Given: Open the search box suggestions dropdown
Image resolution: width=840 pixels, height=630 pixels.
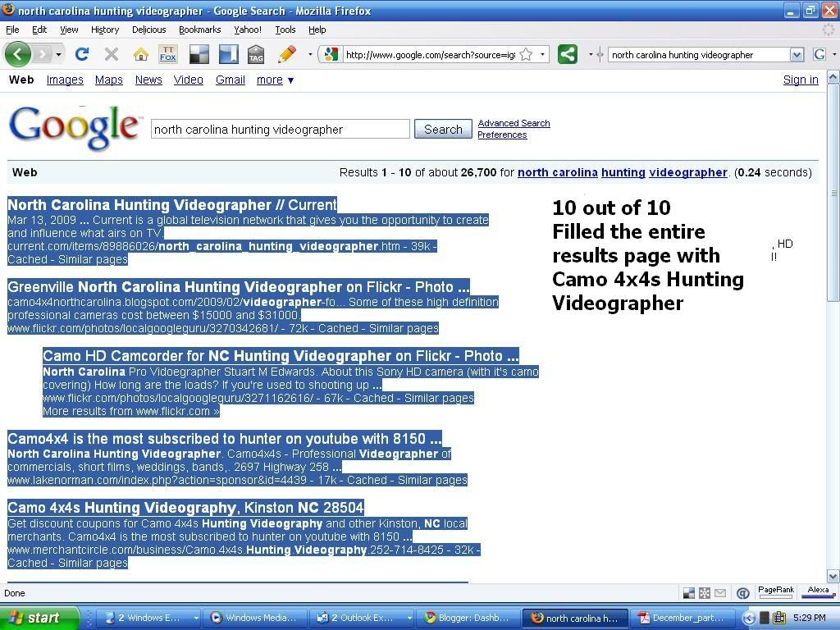Looking at the screenshot, I should tap(797, 55).
